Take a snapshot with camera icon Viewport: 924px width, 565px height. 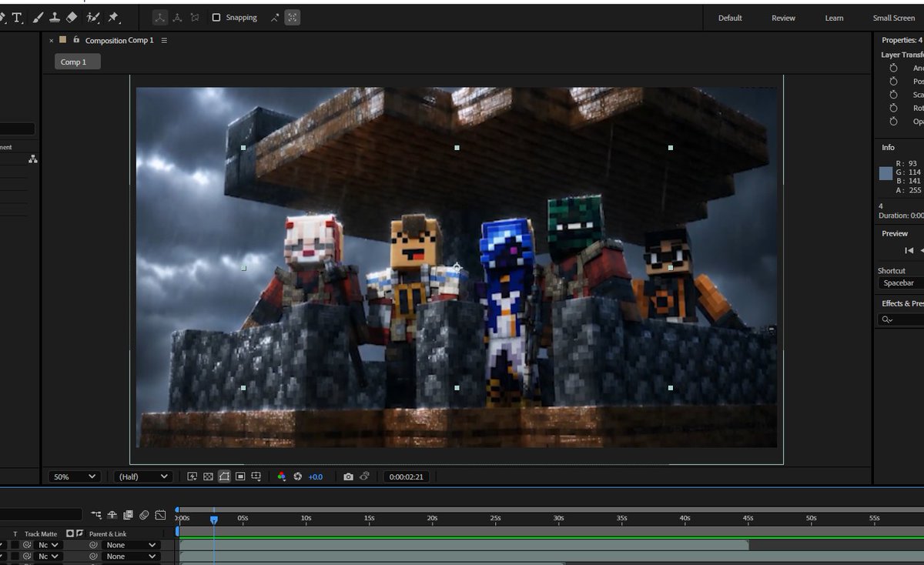click(x=348, y=476)
